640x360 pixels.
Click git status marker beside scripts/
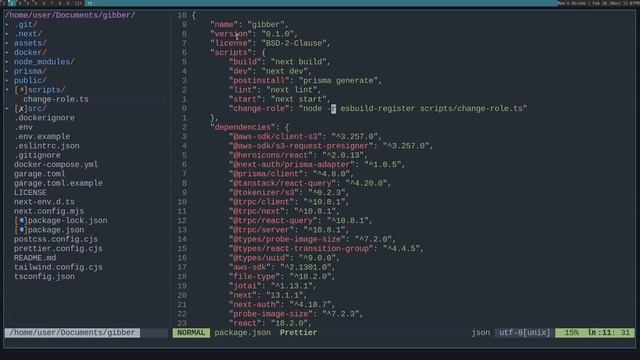pos(21,90)
